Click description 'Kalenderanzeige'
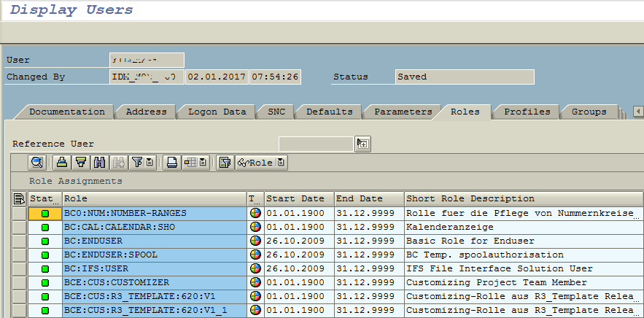Viewport: 644px width, 318px height. click(x=450, y=228)
